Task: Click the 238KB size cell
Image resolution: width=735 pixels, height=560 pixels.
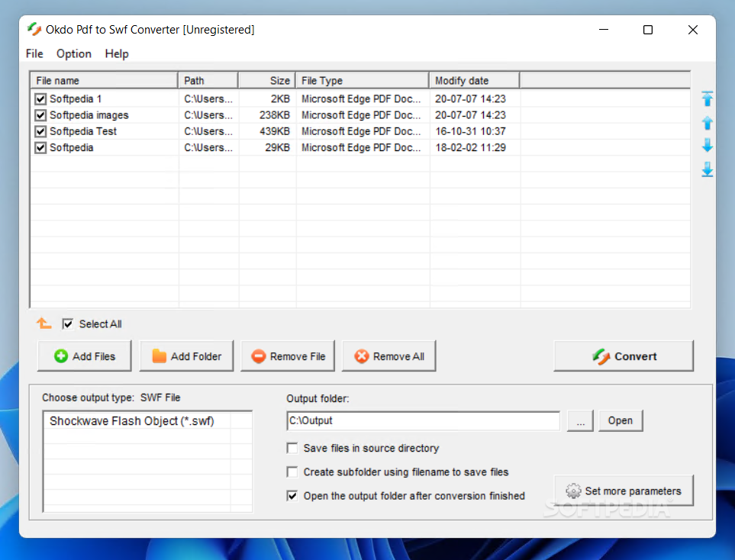Action: [x=275, y=115]
